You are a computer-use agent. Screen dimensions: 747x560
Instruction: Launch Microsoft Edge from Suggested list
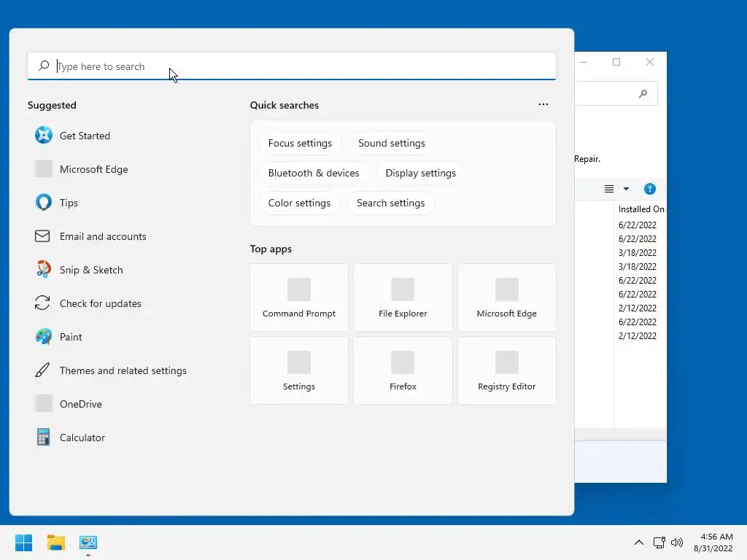coord(81,169)
